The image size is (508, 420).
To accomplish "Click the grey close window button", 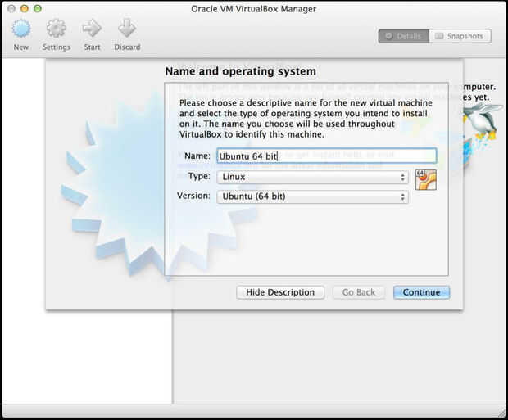I will coord(11,8).
